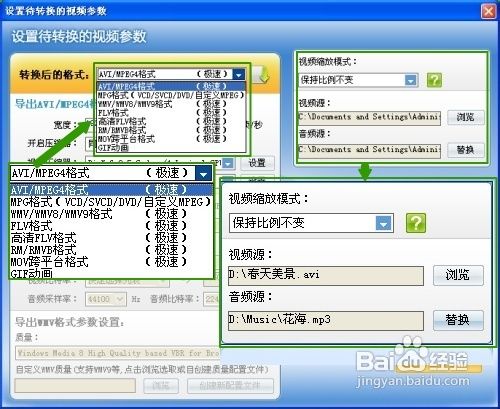Expand the small 保持比例不变 scaling dropdown above C:\Documents

point(411,80)
